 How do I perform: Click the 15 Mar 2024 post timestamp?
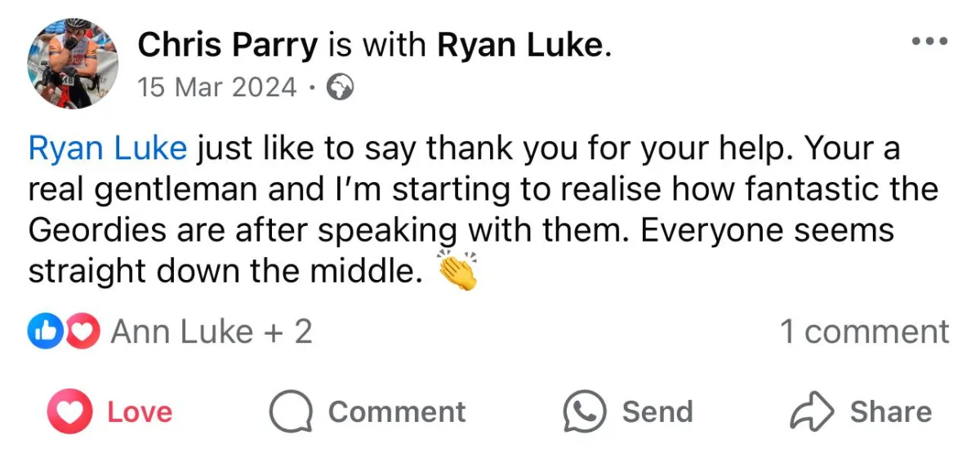coord(217,87)
